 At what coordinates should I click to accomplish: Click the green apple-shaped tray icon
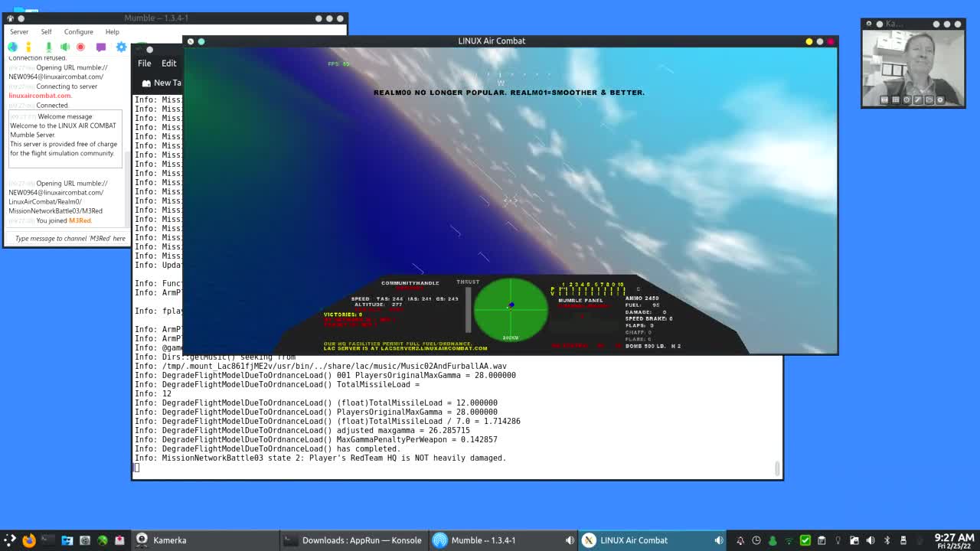pos(773,540)
